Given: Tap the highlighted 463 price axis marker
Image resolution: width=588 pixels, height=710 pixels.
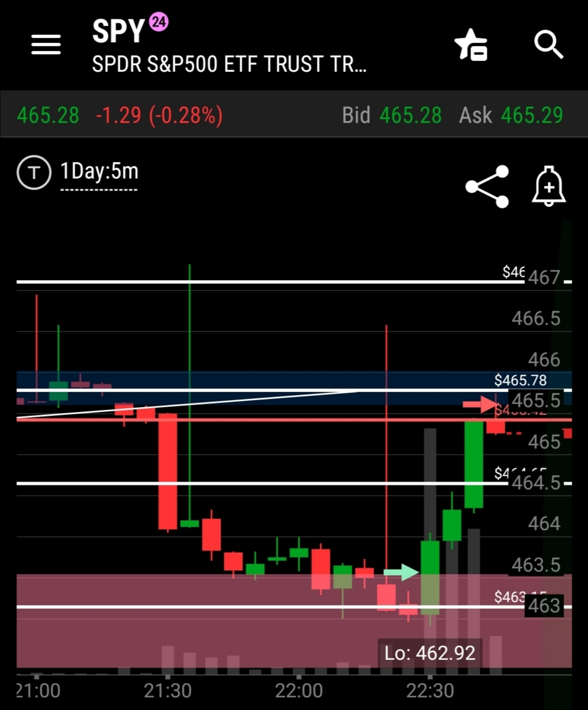Looking at the screenshot, I should pos(544,605).
